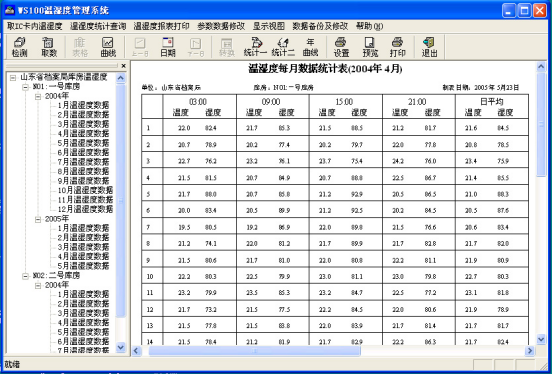This screenshot has height=374, width=552.
Task: Close the left tree panel
Action: click(124, 66)
